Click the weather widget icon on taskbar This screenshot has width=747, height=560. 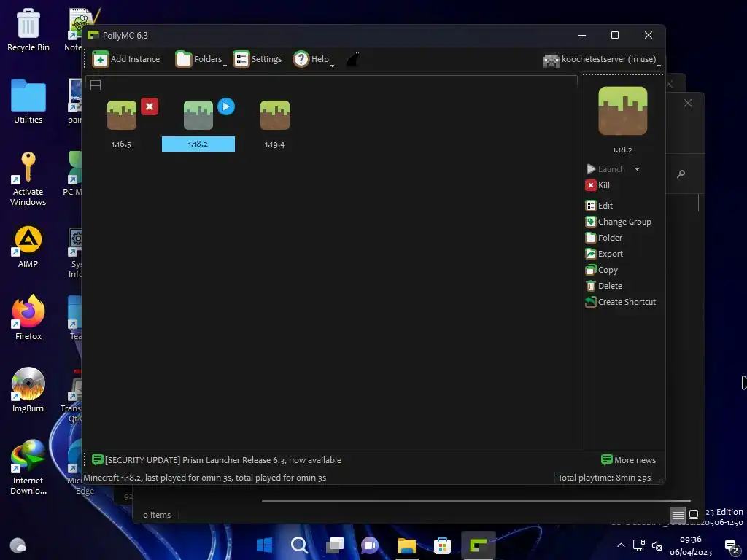tap(18, 545)
